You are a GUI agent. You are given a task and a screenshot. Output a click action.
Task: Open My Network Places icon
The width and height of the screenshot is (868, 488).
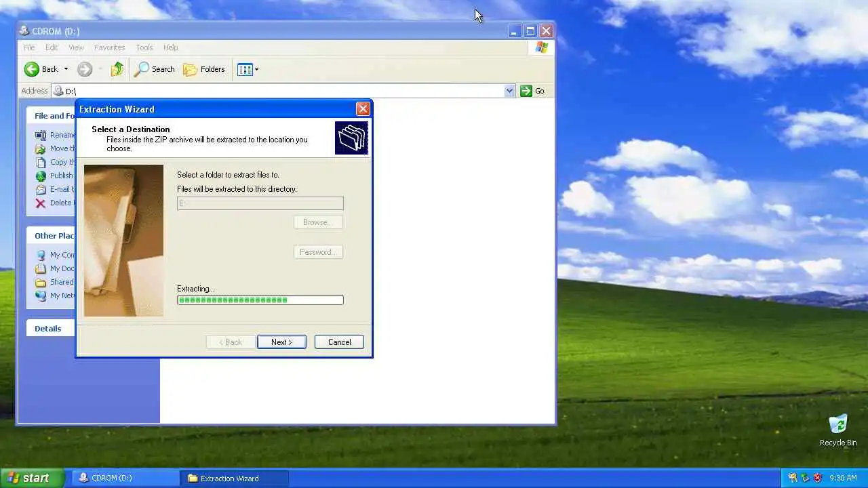(41, 296)
